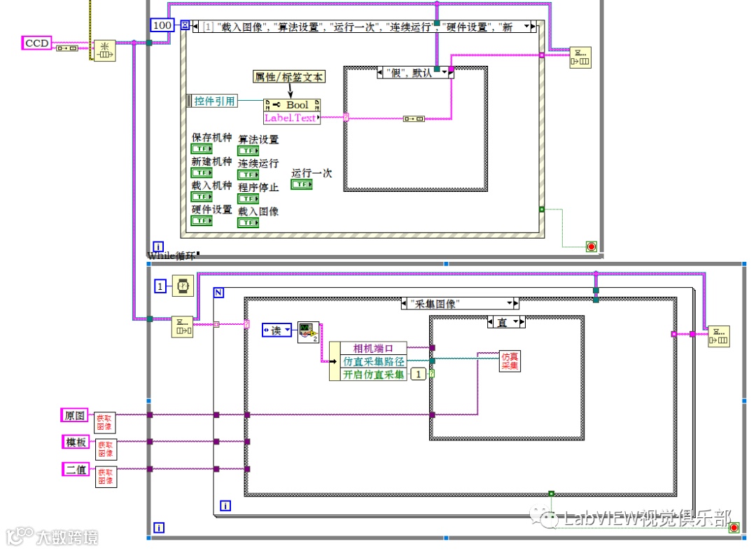Click the Bool property node header
Screen dimensions: 756x551
[292, 105]
